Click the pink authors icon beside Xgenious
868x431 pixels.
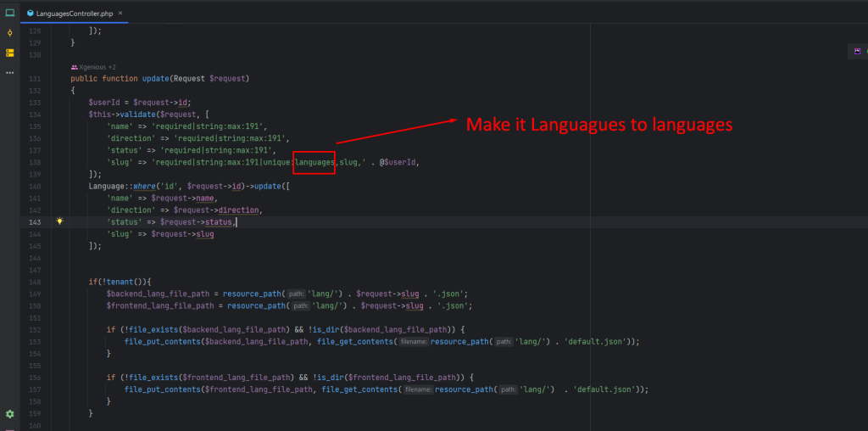pyautogui.click(x=75, y=67)
